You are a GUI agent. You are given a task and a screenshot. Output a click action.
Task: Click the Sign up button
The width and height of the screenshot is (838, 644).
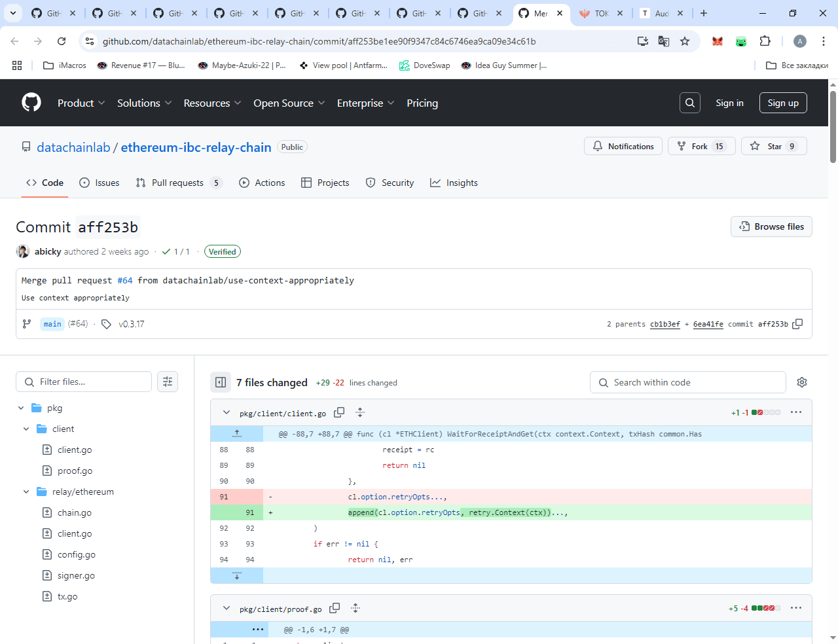point(783,103)
